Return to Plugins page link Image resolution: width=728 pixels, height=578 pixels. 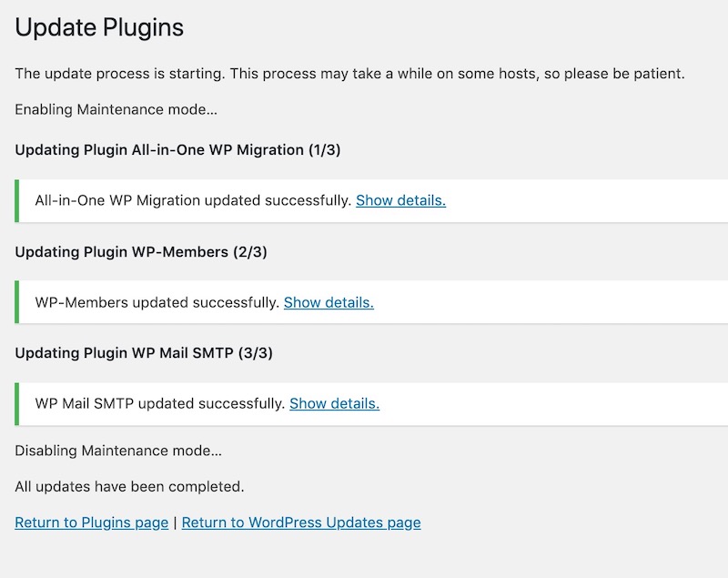(x=92, y=522)
